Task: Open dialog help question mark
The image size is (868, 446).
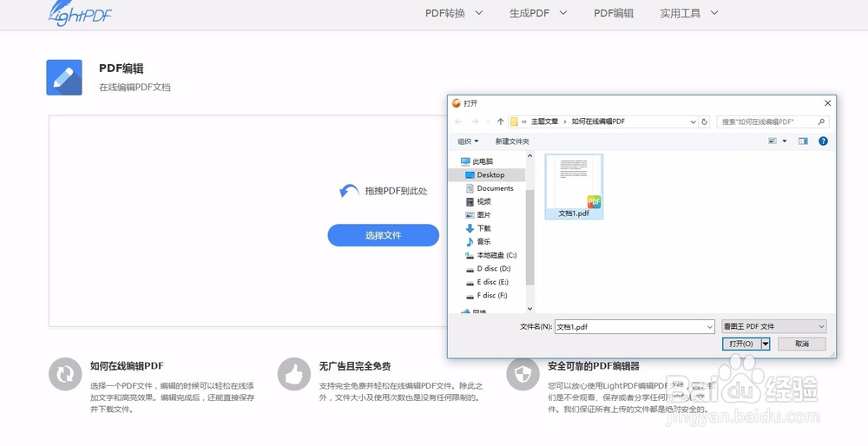Action: [823, 141]
